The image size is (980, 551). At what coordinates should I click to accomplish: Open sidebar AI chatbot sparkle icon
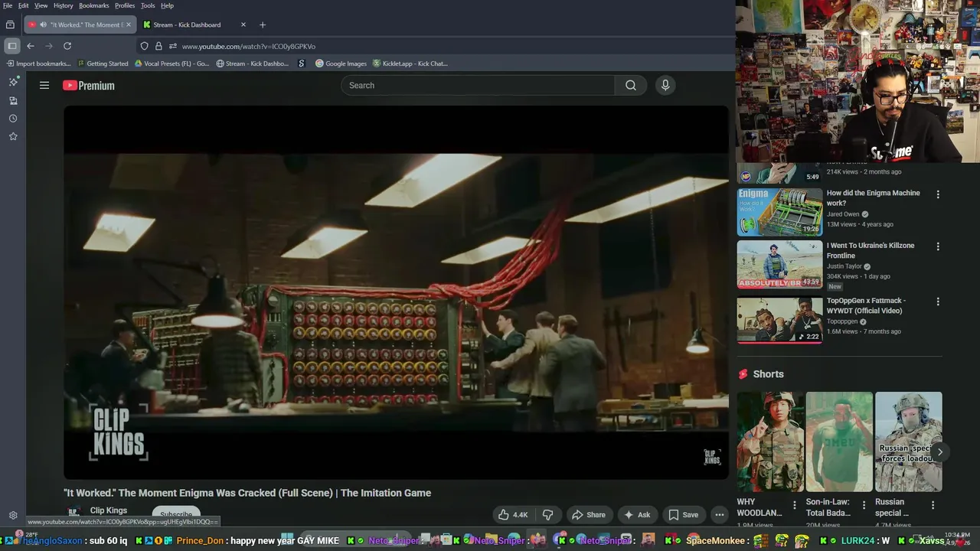point(13,82)
